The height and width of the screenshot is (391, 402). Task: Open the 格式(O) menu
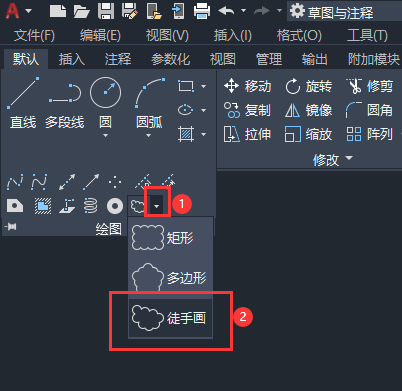coord(299,35)
